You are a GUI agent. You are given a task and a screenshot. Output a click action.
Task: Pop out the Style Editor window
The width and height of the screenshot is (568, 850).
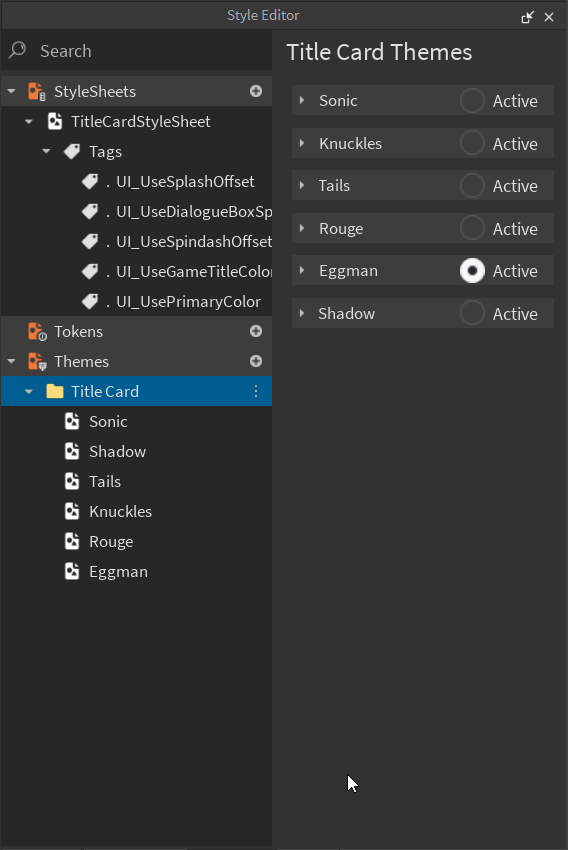(527, 17)
